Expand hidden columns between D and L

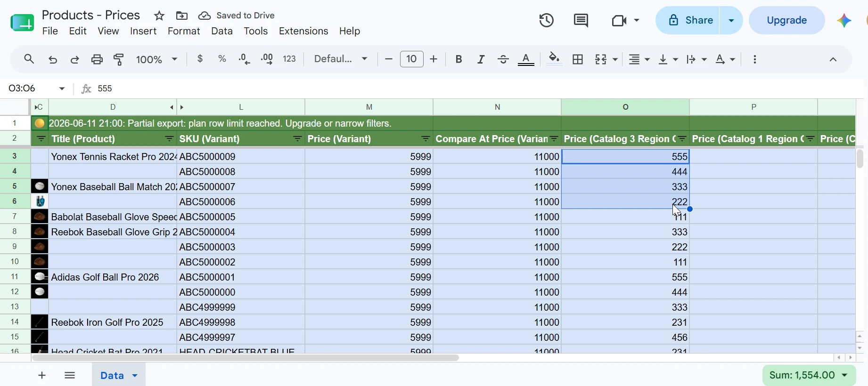tap(177, 107)
